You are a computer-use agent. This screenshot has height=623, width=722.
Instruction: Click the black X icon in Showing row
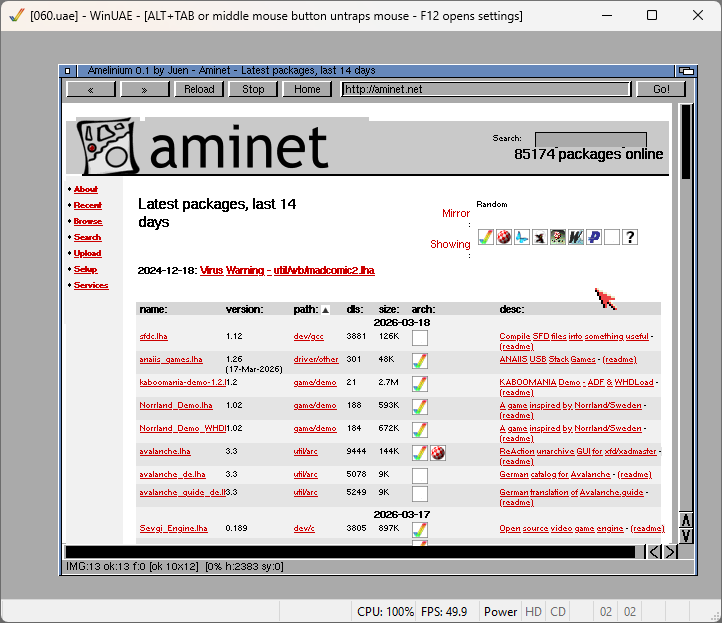point(540,237)
